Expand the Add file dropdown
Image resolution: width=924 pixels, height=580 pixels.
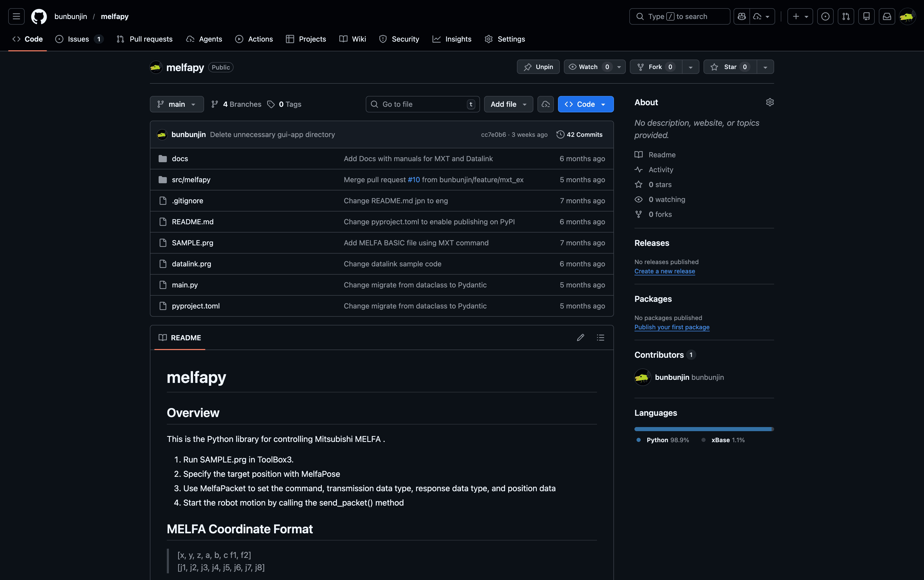click(509, 104)
